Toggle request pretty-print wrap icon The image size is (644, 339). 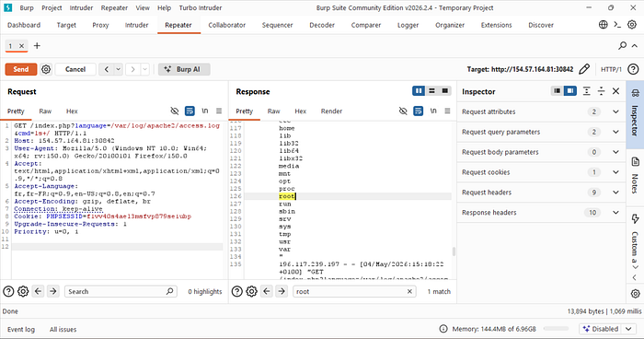(190, 111)
